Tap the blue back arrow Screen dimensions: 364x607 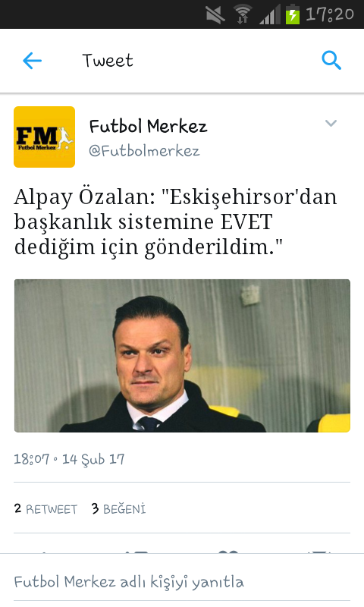[x=32, y=61]
